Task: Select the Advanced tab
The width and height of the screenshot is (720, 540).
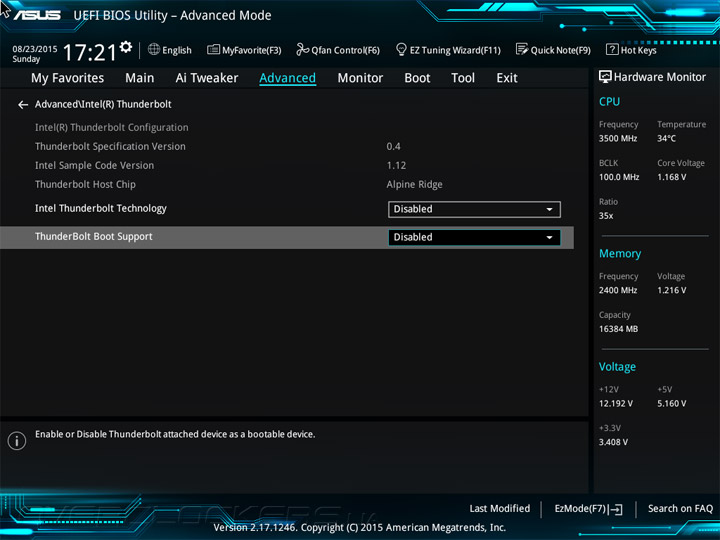Action: coord(287,78)
